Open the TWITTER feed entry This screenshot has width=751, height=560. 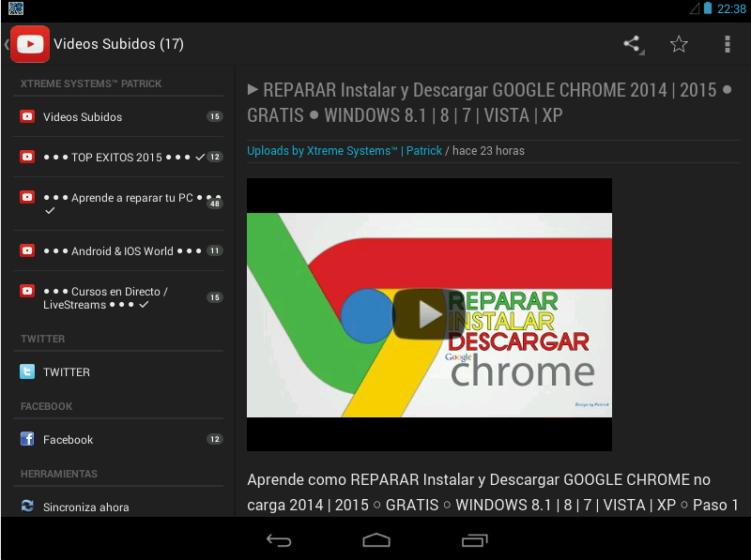pyautogui.click(x=118, y=371)
